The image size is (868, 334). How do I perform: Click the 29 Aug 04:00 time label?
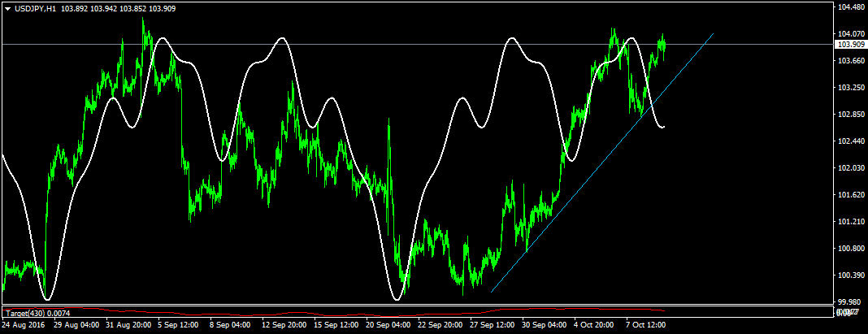click(77, 325)
